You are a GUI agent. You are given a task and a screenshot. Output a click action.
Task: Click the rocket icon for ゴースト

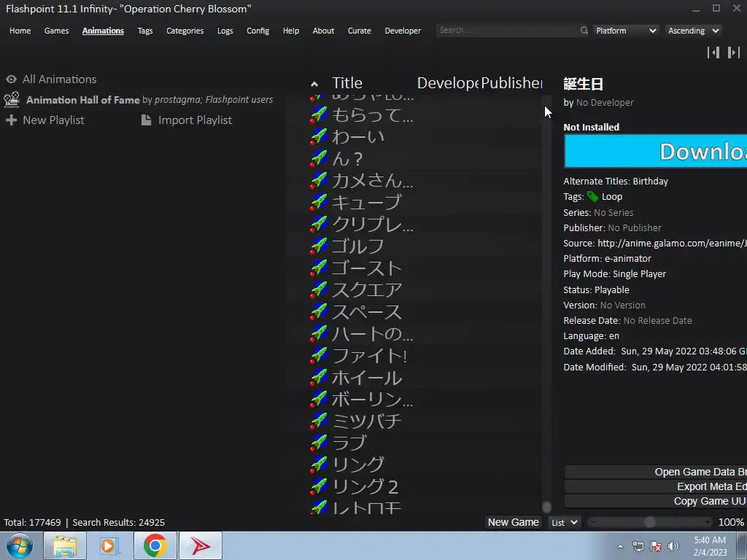[x=319, y=268]
